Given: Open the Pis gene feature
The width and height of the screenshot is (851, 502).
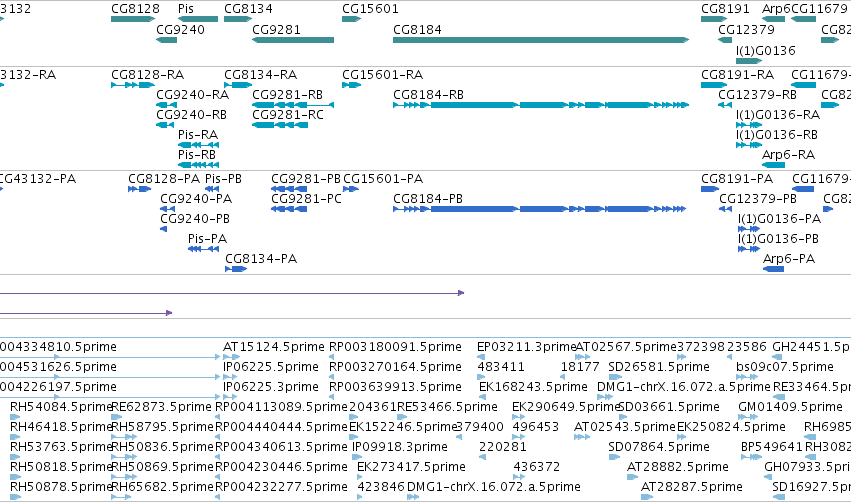Looking at the screenshot, I should pyautogui.click(x=198, y=19).
